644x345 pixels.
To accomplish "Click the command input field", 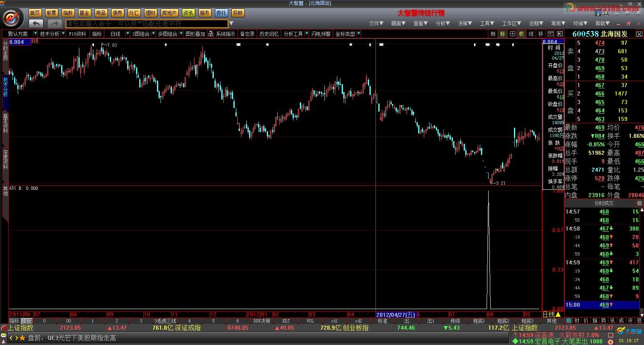I will coord(147,23).
